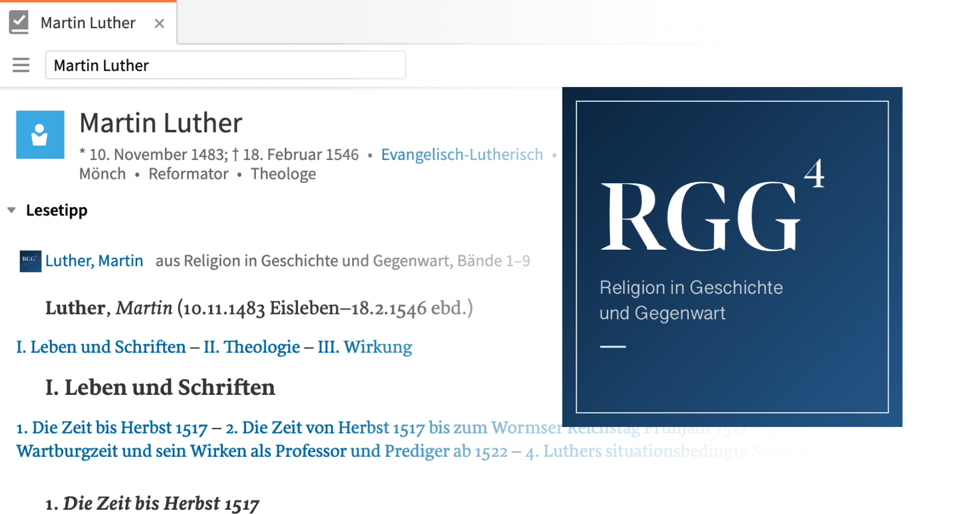Open the hamburger panel menu
The width and height of the screenshot is (980, 514).
click(21, 65)
